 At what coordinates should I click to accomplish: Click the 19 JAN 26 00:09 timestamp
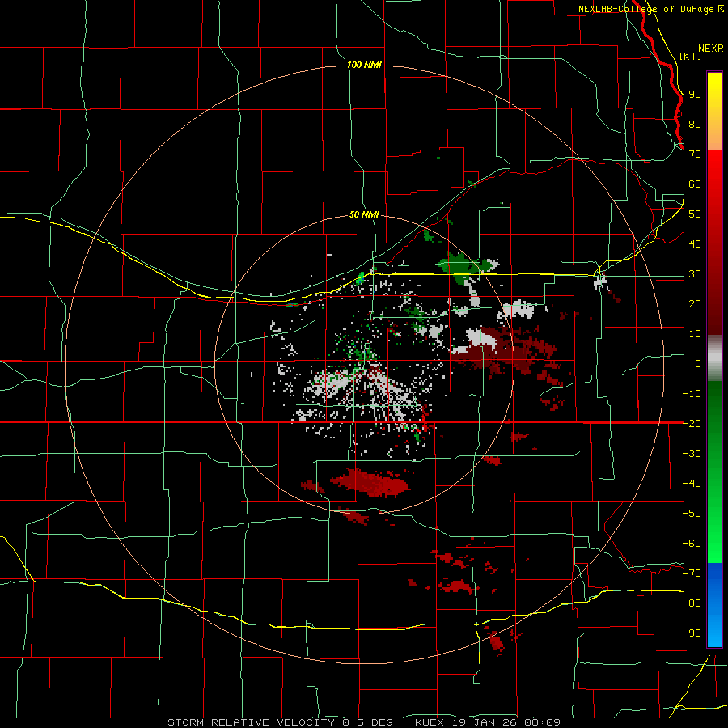pyautogui.click(x=506, y=722)
